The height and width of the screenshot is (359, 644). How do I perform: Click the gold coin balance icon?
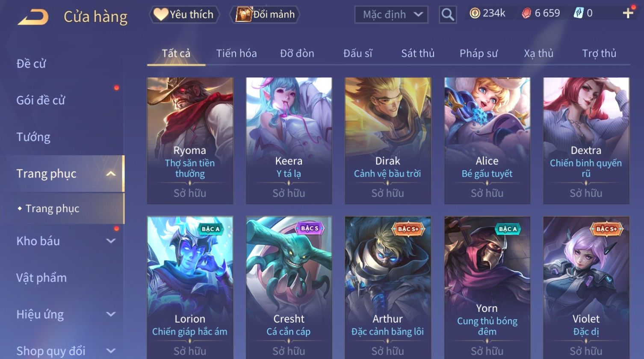pos(475,14)
